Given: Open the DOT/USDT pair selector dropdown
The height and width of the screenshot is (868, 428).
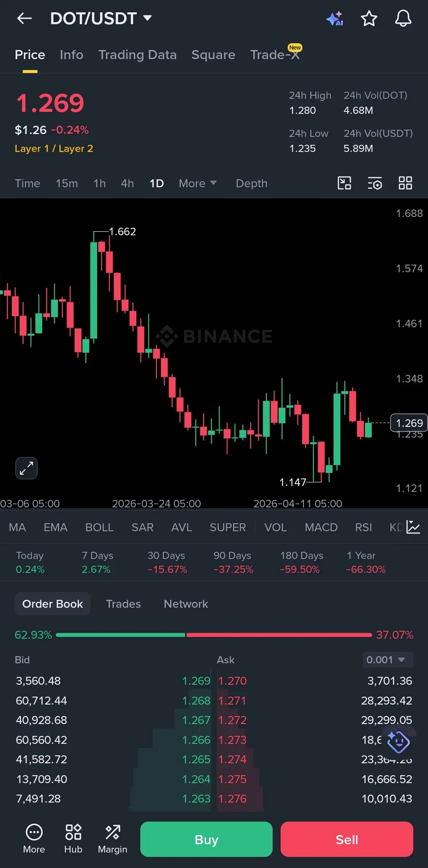Looking at the screenshot, I should pyautogui.click(x=101, y=18).
